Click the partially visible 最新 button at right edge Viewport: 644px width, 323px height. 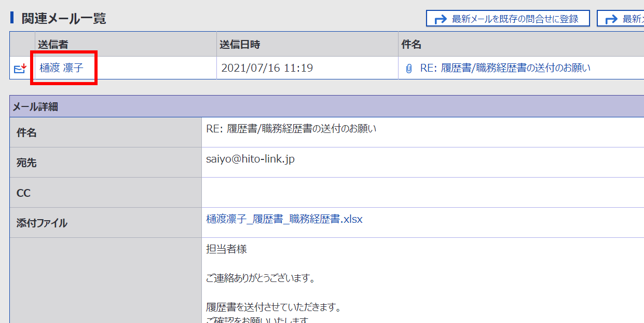pos(621,19)
